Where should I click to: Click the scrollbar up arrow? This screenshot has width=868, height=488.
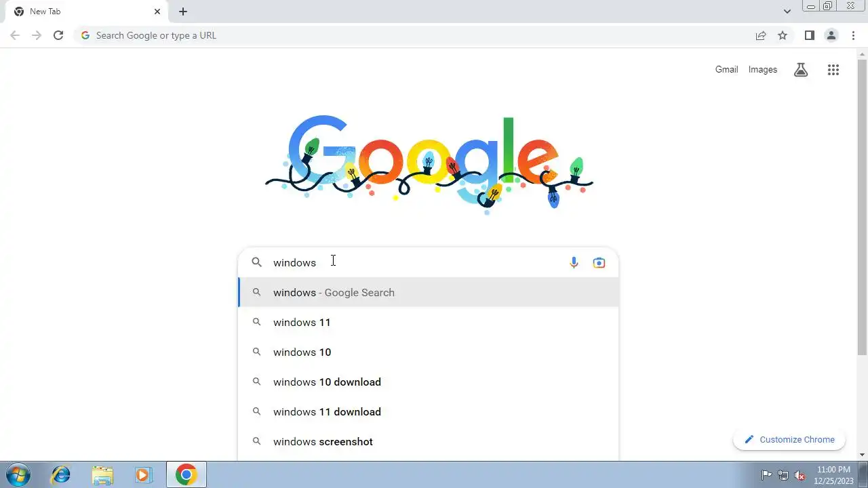(x=862, y=53)
